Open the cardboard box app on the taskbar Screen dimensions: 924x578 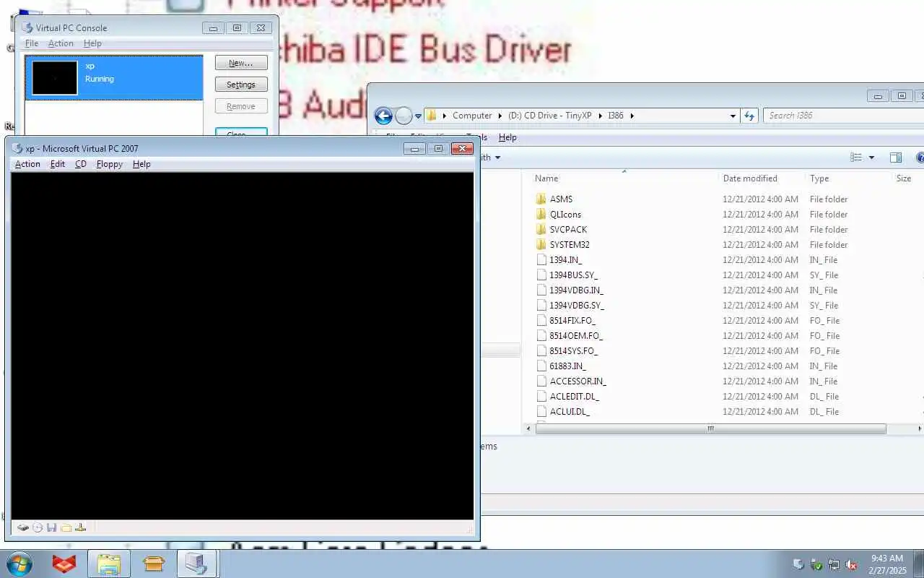(x=154, y=564)
